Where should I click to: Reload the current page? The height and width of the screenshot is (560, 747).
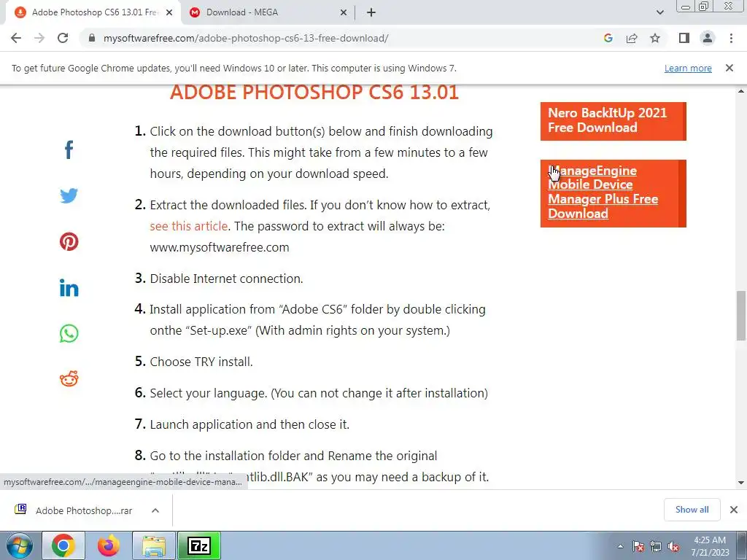pyautogui.click(x=63, y=38)
